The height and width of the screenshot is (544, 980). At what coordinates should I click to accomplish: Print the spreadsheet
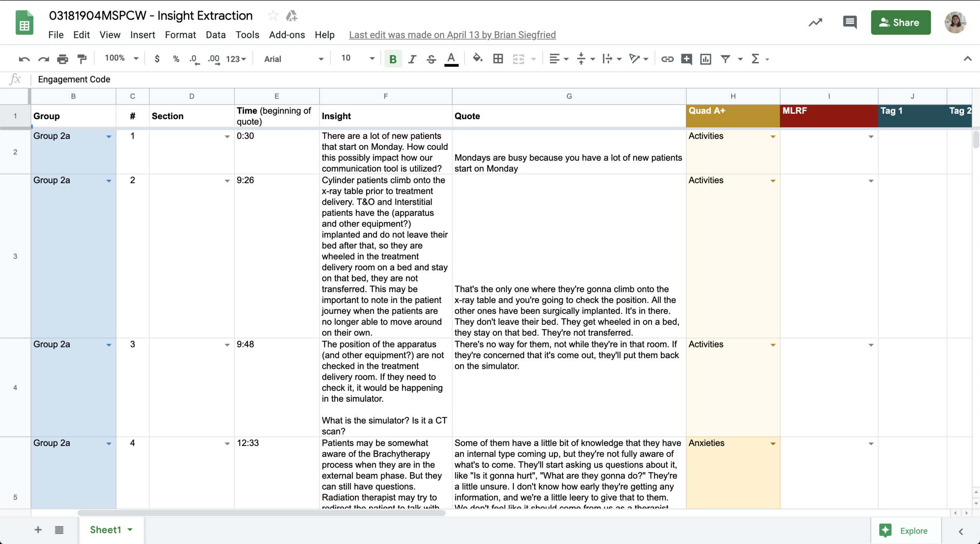point(63,59)
